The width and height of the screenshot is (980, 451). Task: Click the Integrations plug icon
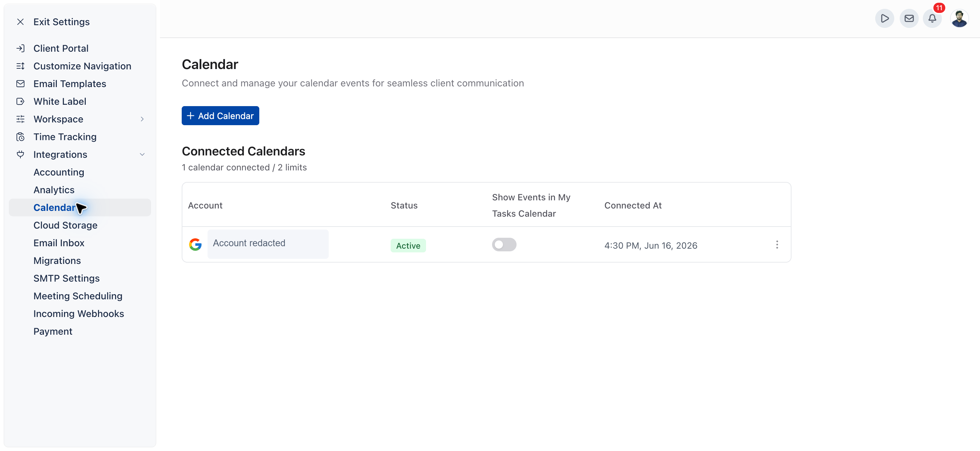pyautogui.click(x=20, y=154)
